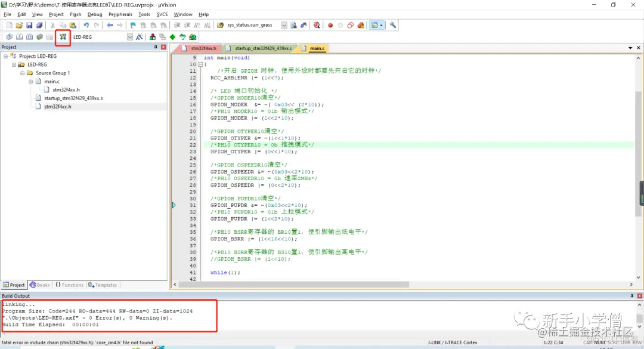The image size is (644, 349).
Task: Switch to the stm32f4xx.h editor tab
Action: pyautogui.click(x=200, y=48)
